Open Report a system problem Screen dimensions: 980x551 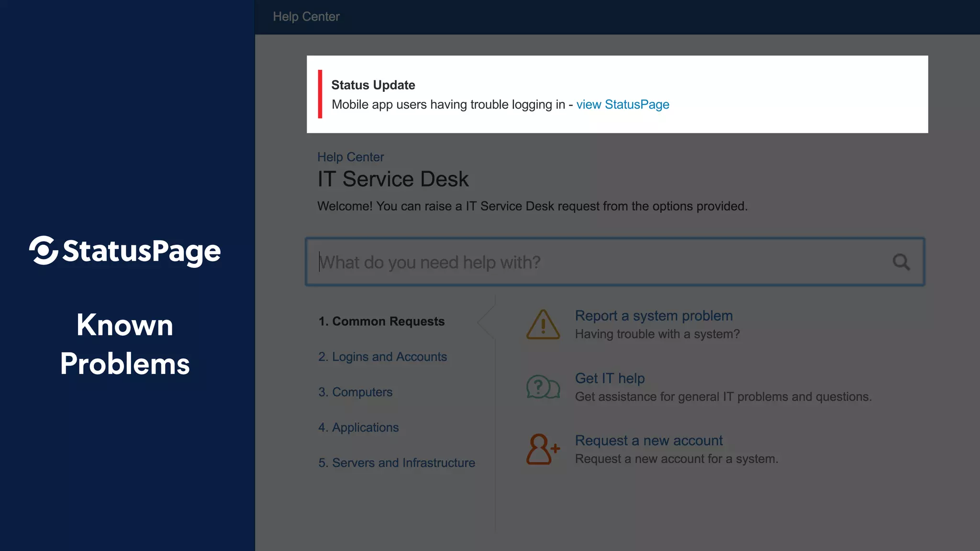pos(654,316)
